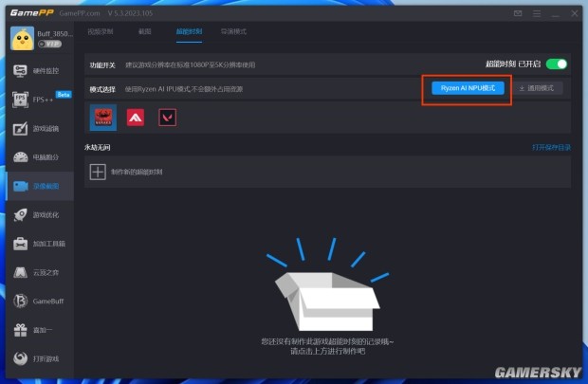Click the VIP badge under username
The height and width of the screenshot is (384, 588).
pyautogui.click(x=50, y=44)
